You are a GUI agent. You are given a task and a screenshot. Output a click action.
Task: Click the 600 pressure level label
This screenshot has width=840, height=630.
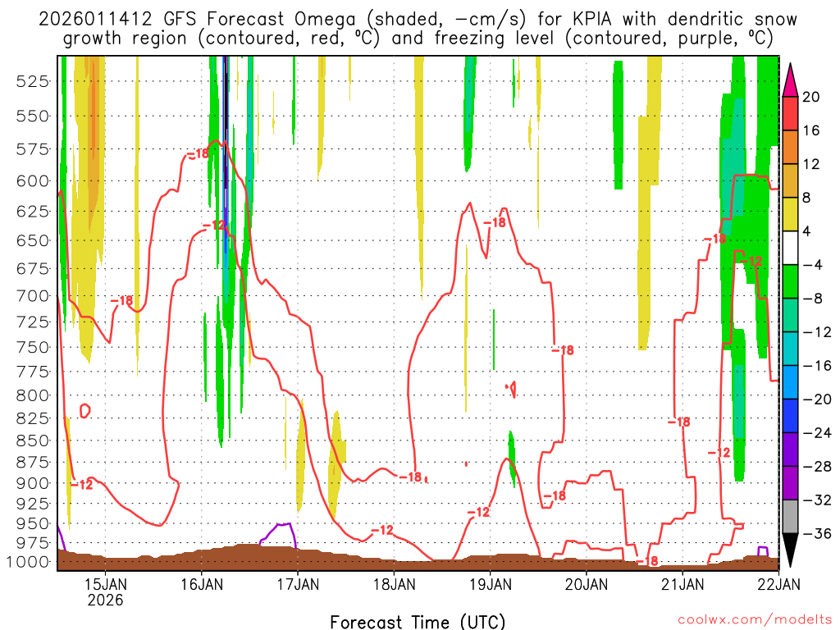[x=33, y=181]
